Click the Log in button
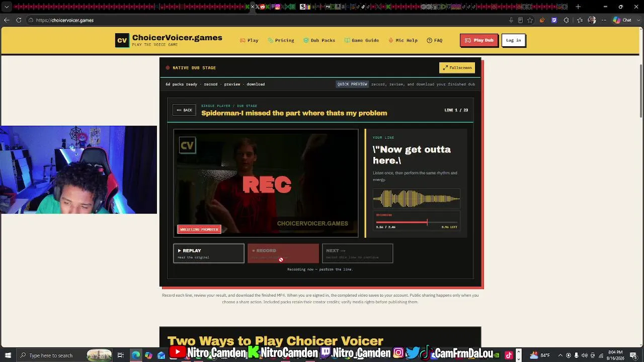The image size is (644, 362). 514,40
